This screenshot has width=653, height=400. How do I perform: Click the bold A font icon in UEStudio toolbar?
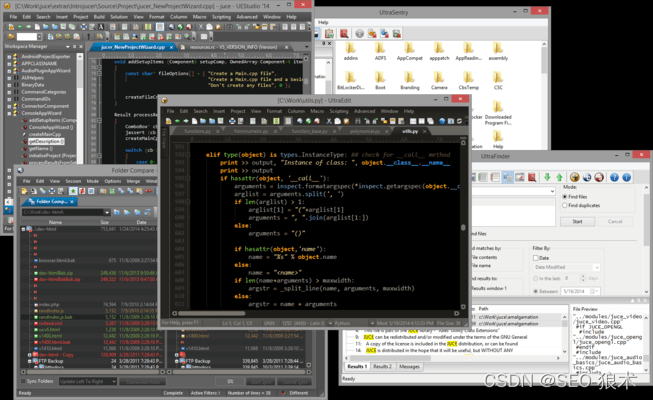pyautogui.click(x=101, y=27)
